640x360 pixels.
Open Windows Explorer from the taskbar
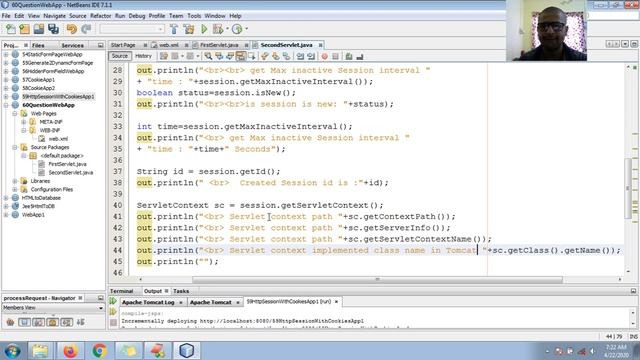point(40,351)
